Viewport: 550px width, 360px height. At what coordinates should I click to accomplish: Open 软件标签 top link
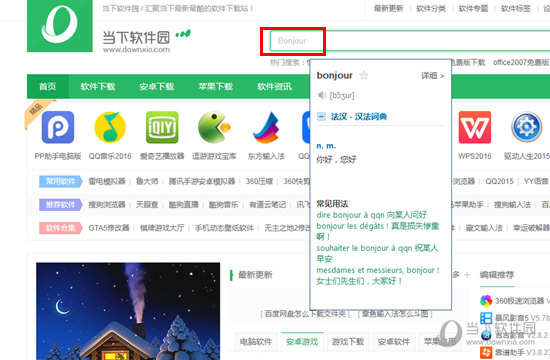[x=516, y=8]
